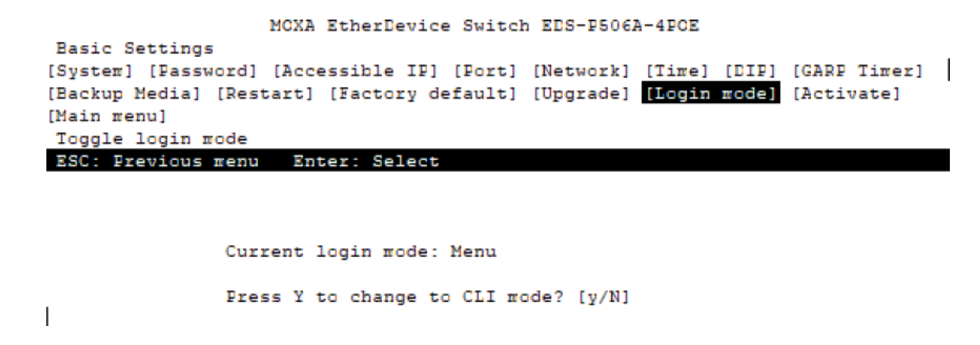Click the Current login mode: Menu text

pyautogui.click(x=361, y=252)
